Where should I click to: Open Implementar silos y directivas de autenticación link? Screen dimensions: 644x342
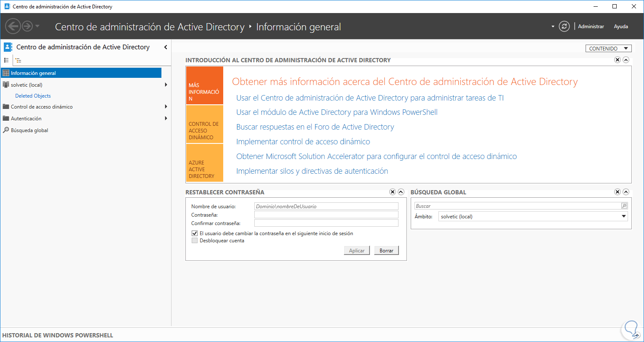[x=312, y=171]
